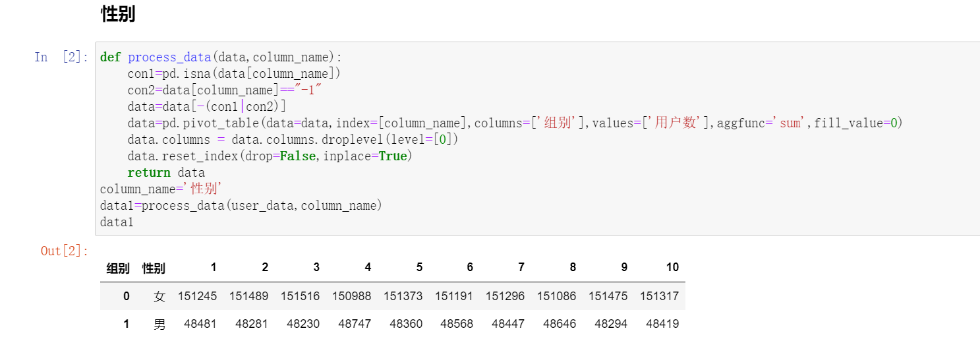Click column header 5 in output table
980x345 pixels.
pos(419,267)
